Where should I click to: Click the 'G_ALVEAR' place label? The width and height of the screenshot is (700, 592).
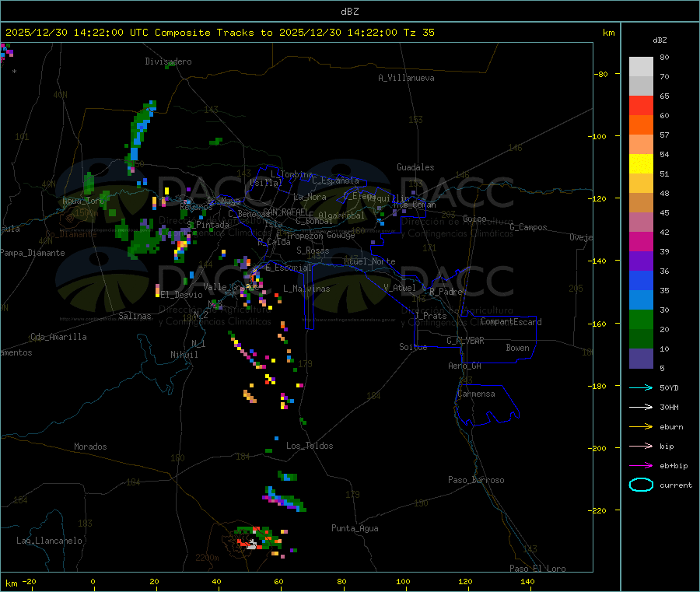pos(465,341)
